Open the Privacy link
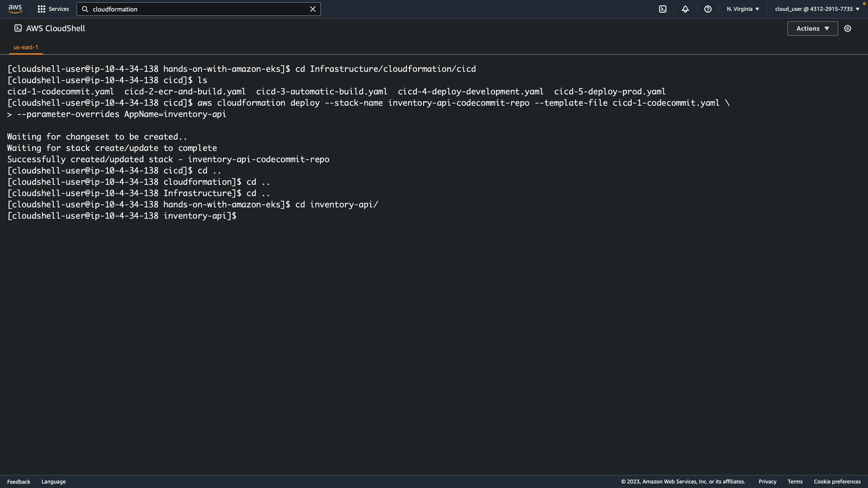This screenshot has height=488, width=868. click(767, 482)
